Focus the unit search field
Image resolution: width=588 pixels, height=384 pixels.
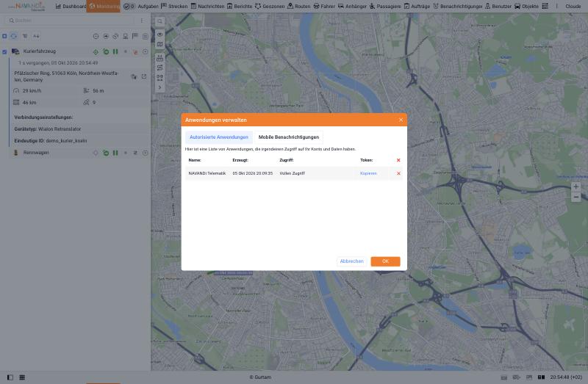point(71,21)
